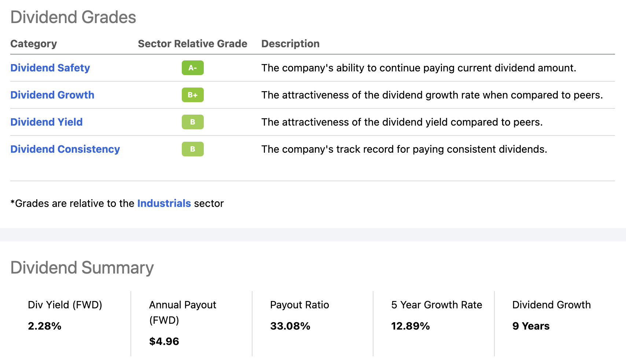Click the Industrials sector link
Image resolution: width=626 pixels, height=364 pixels.
point(164,203)
